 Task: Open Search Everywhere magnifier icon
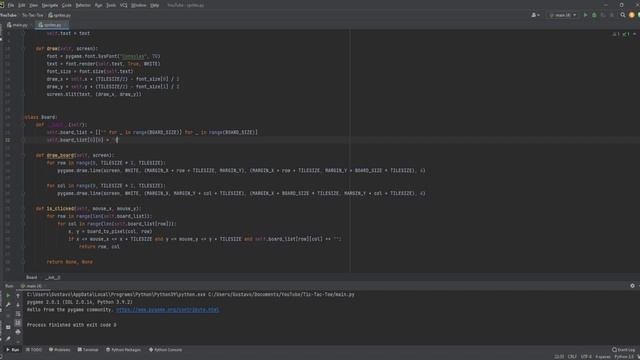click(x=623, y=15)
